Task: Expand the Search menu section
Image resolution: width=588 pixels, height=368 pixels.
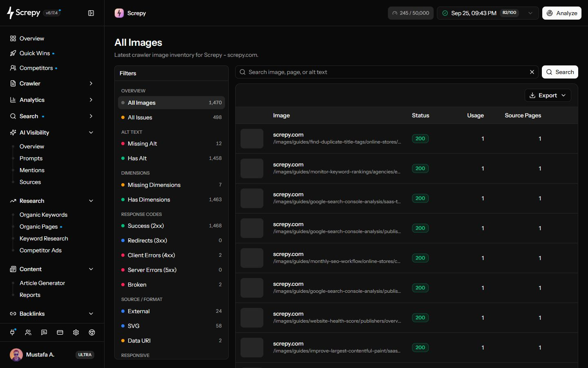Action: pos(52,116)
